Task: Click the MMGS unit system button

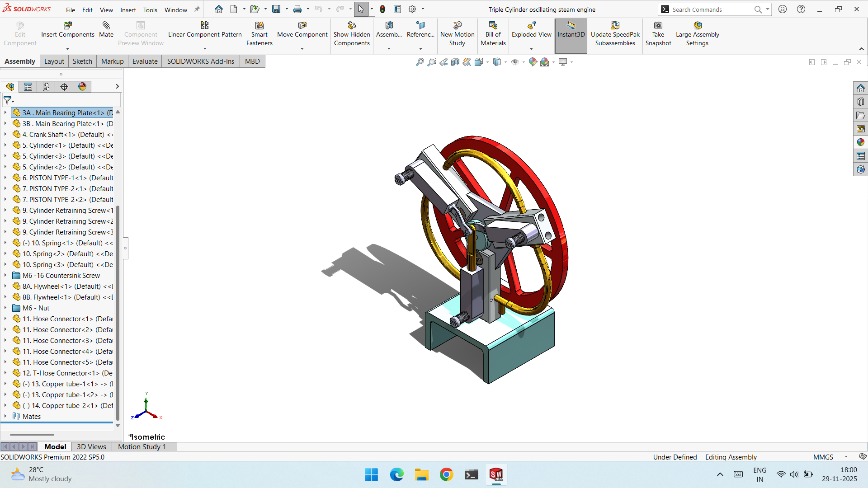Action: coord(823,457)
